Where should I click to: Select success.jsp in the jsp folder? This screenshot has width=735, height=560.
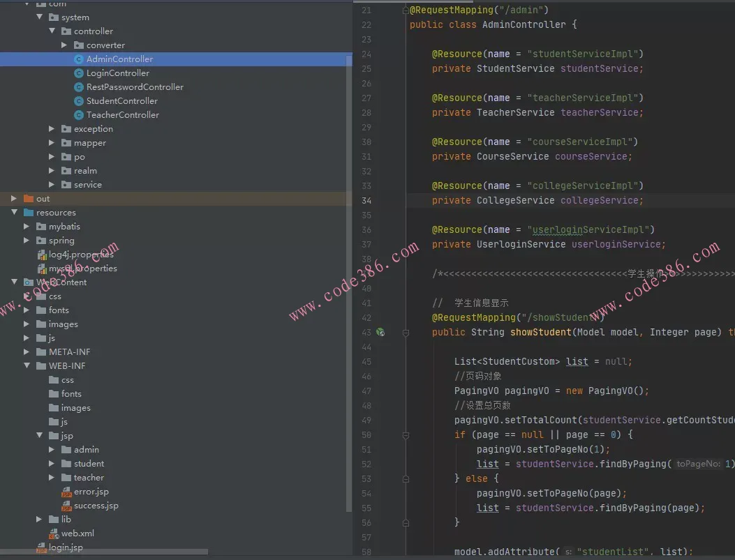click(96, 506)
